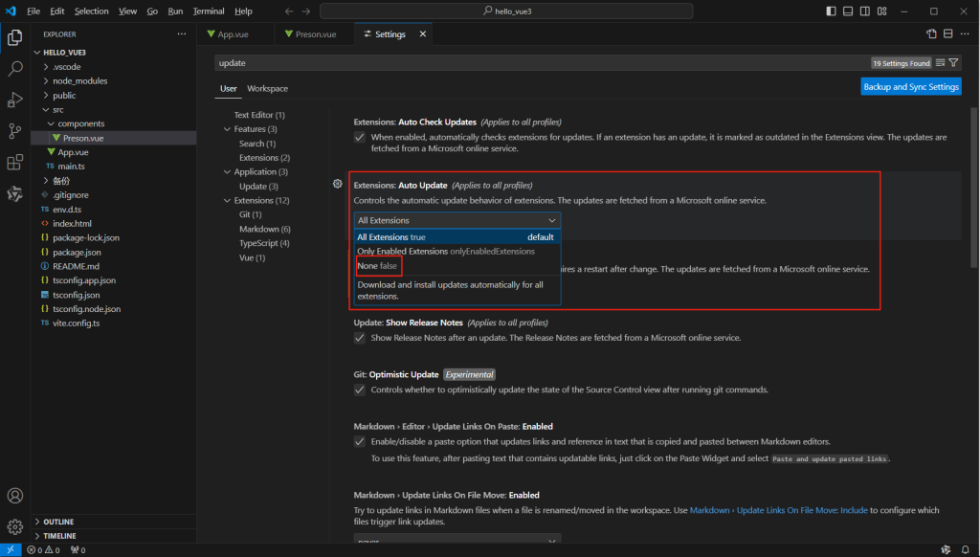980x557 pixels.
Task: Select the User settings tab
Action: tap(228, 89)
